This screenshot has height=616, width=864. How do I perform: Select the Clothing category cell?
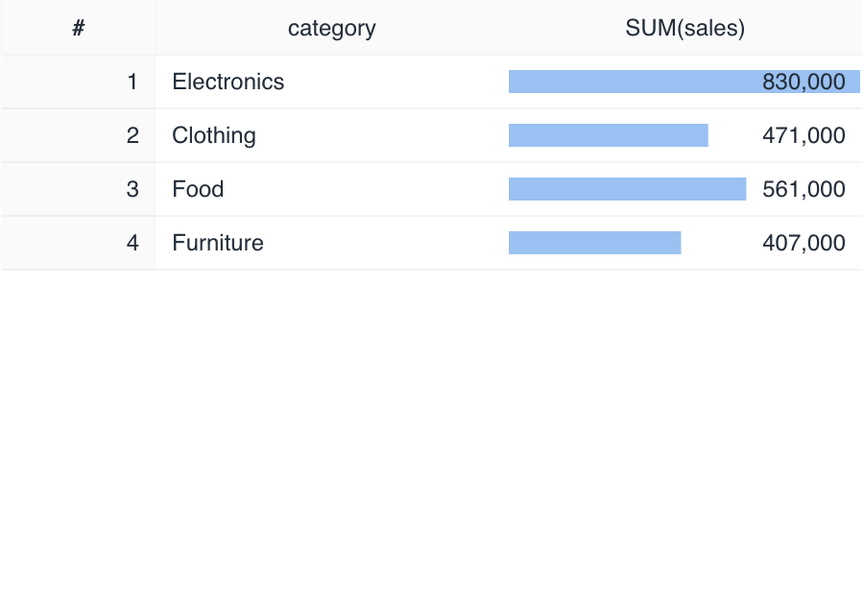pyautogui.click(x=214, y=136)
